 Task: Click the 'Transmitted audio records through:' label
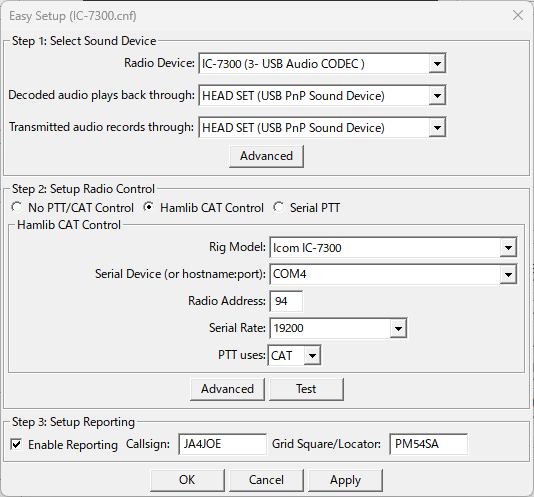101,127
